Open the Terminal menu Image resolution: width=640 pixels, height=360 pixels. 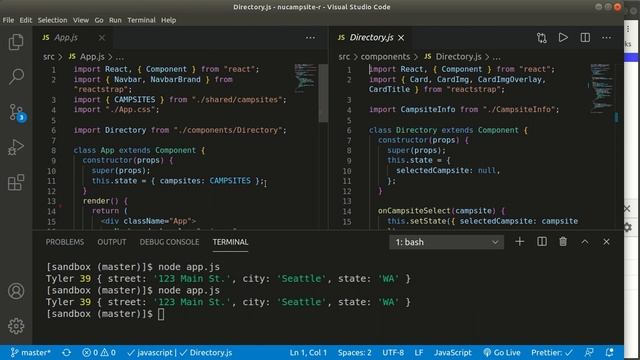pyautogui.click(x=141, y=20)
